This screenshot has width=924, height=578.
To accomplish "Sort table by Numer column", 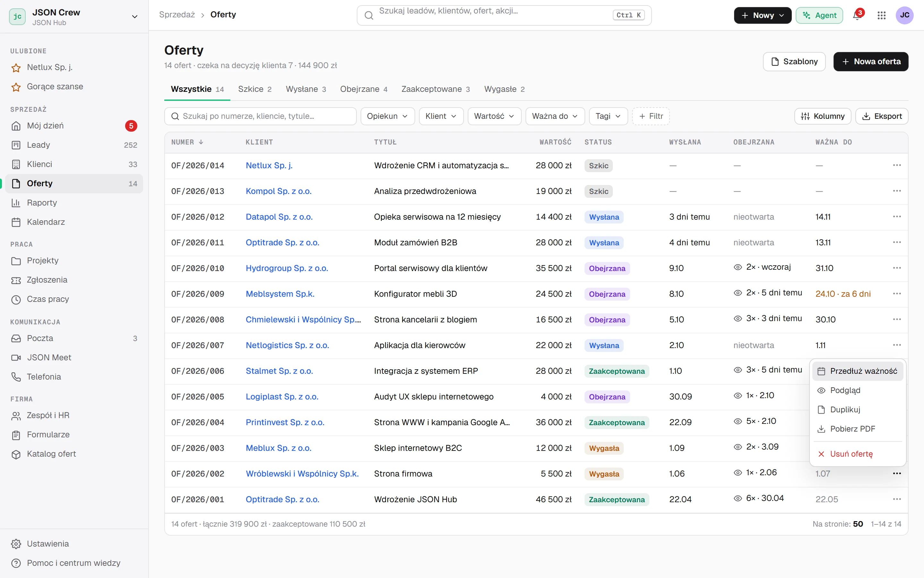I will [187, 142].
